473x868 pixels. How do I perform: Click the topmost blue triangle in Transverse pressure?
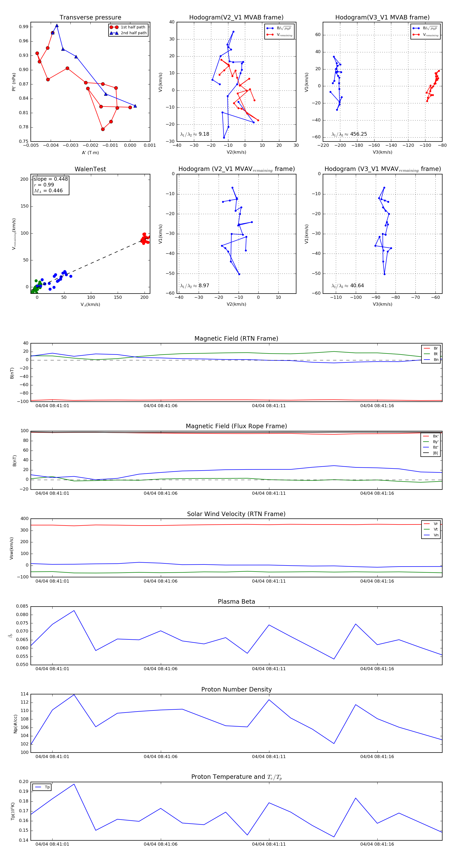point(57,26)
